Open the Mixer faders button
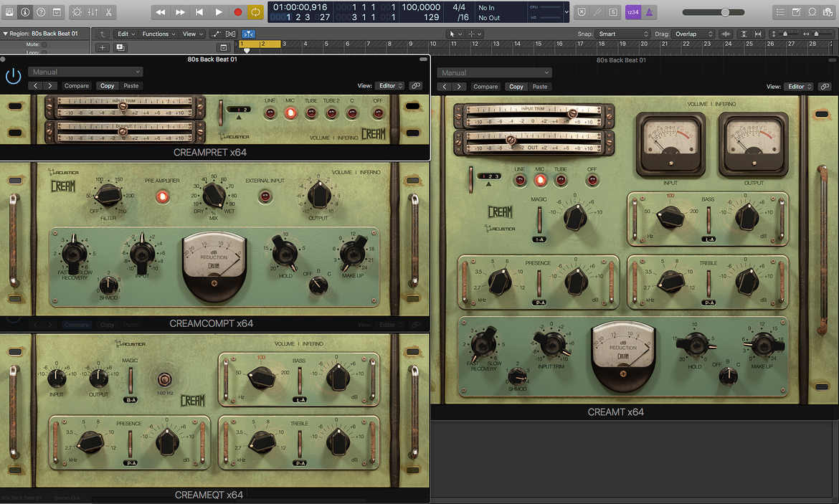Screen dimensions: 839x504 pos(93,11)
